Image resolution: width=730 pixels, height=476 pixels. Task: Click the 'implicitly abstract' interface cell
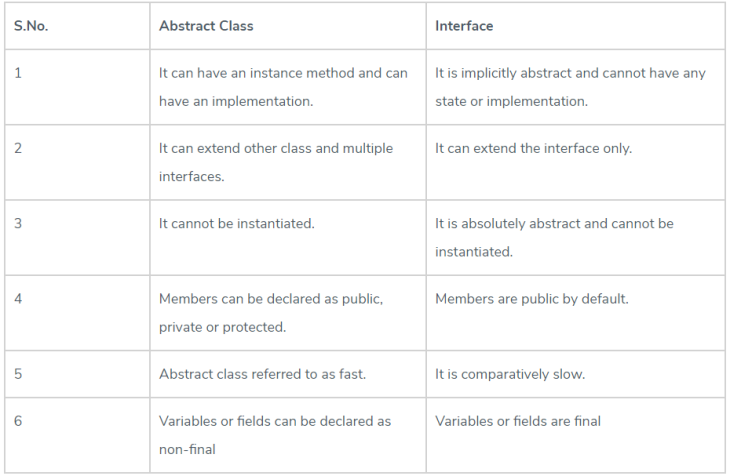(570, 87)
